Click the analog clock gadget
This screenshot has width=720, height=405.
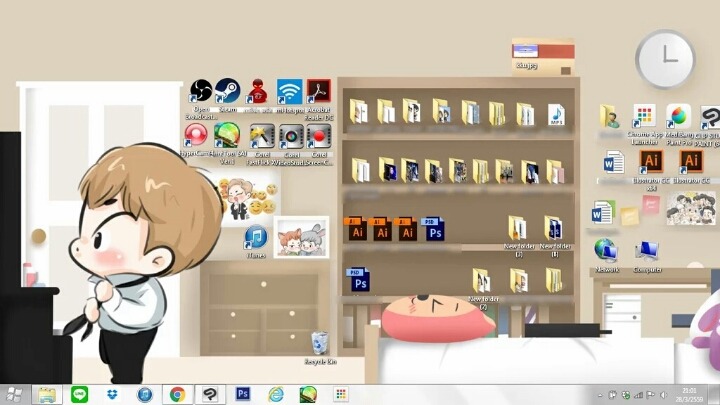tap(665, 58)
